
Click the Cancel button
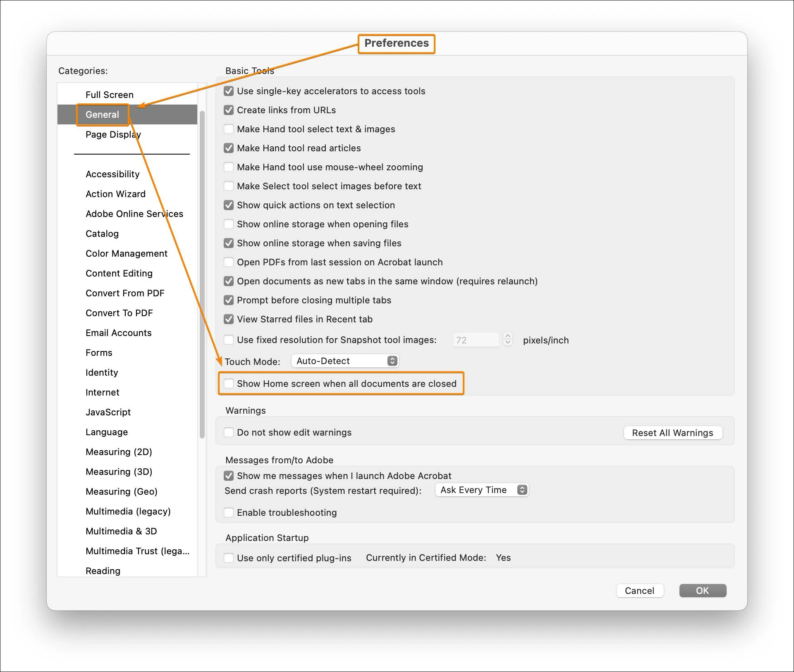(639, 591)
